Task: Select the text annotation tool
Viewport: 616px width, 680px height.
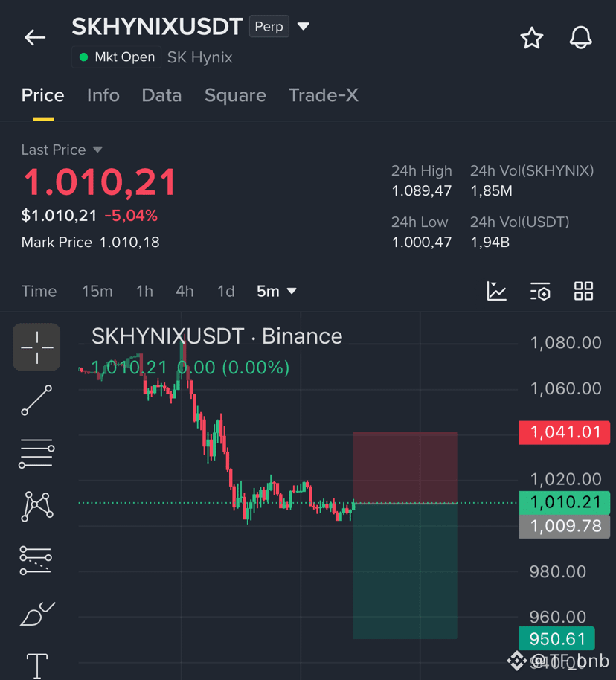Action: (x=37, y=666)
